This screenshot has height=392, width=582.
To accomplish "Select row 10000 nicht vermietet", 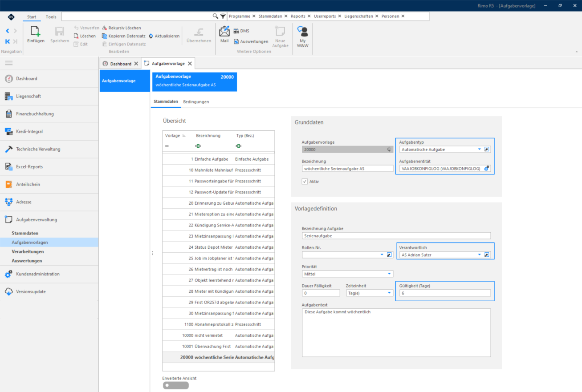I will (x=219, y=335).
